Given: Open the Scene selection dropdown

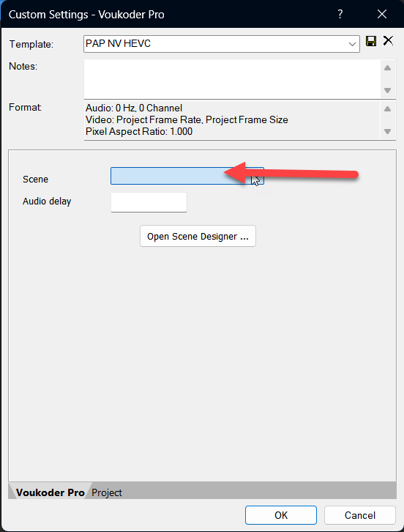Looking at the screenshot, I should (x=187, y=176).
